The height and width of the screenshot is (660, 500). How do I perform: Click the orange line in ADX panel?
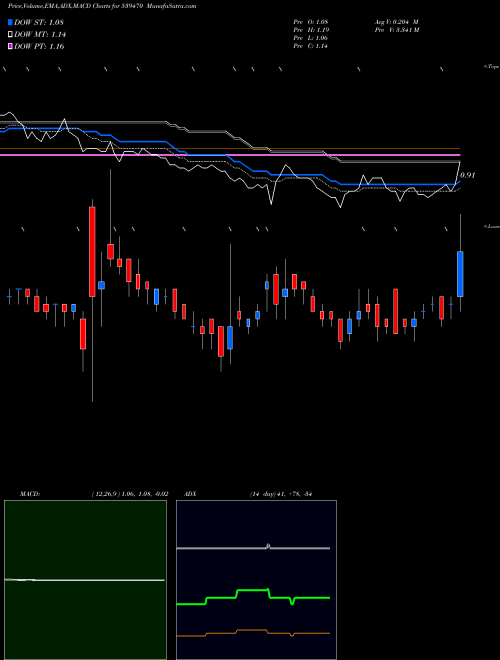[253, 633]
